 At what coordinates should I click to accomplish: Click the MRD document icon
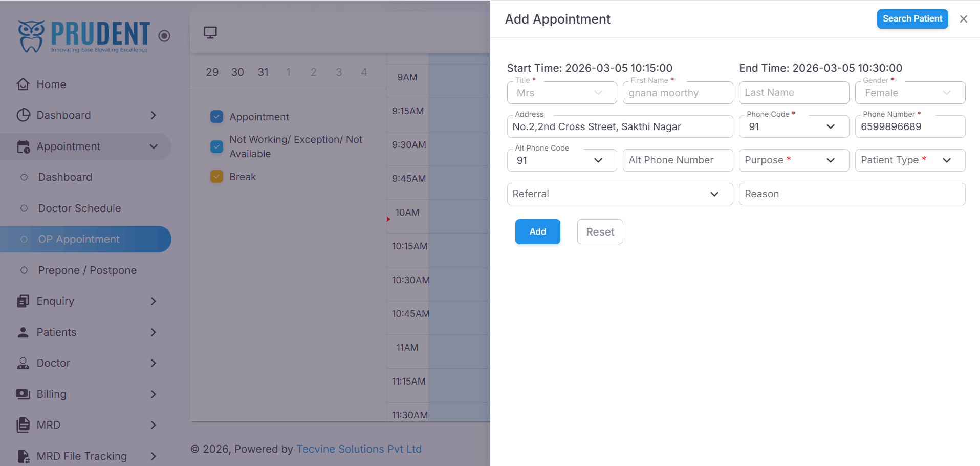pyautogui.click(x=23, y=425)
